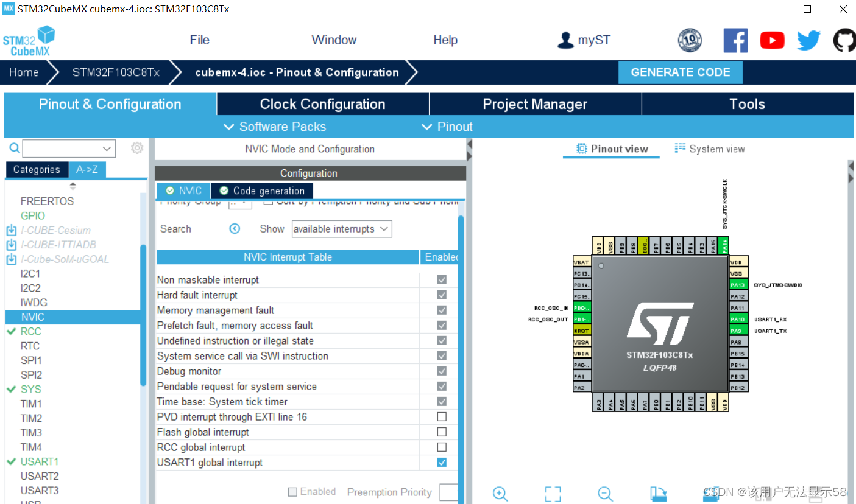Click the peripheral search magnifier icon

(15, 148)
